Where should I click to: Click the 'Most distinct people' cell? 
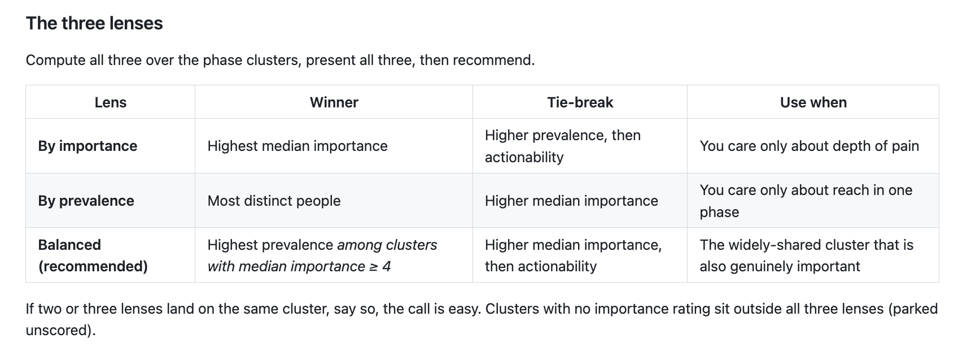point(274,201)
